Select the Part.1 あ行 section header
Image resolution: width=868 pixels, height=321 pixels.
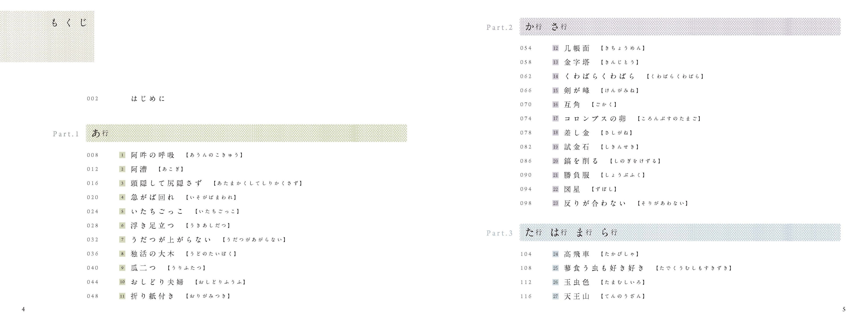pyautogui.click(x=246, y=133)
